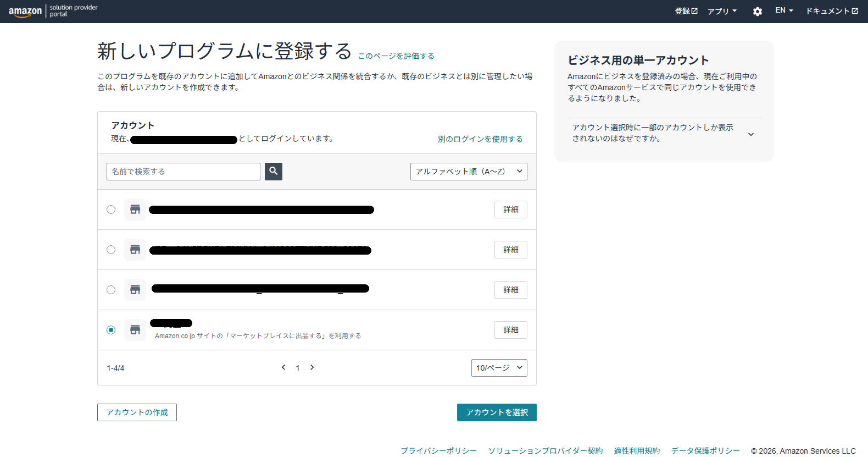Open the ソリューションプロバイダー契約 footer link
This screenshot has width=868, height=457.
tap(546, 451)
